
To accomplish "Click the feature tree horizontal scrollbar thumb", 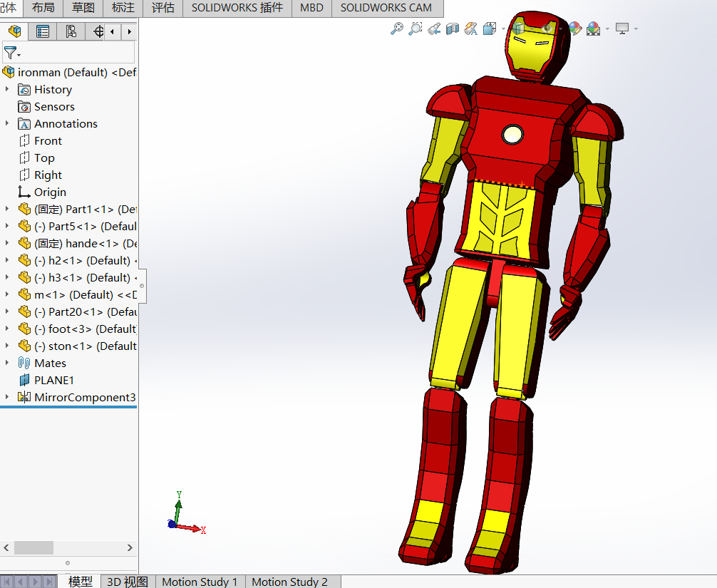I will tap(33, 547).
